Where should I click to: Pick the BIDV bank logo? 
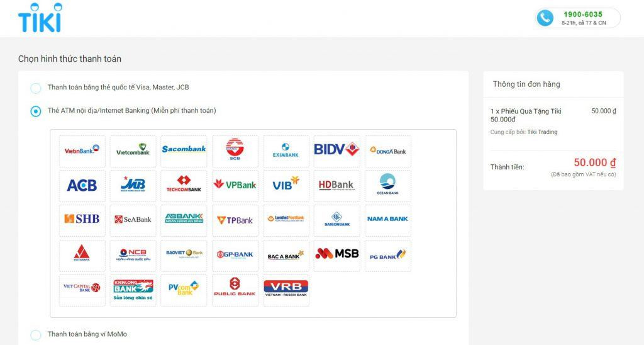point(336,151)
